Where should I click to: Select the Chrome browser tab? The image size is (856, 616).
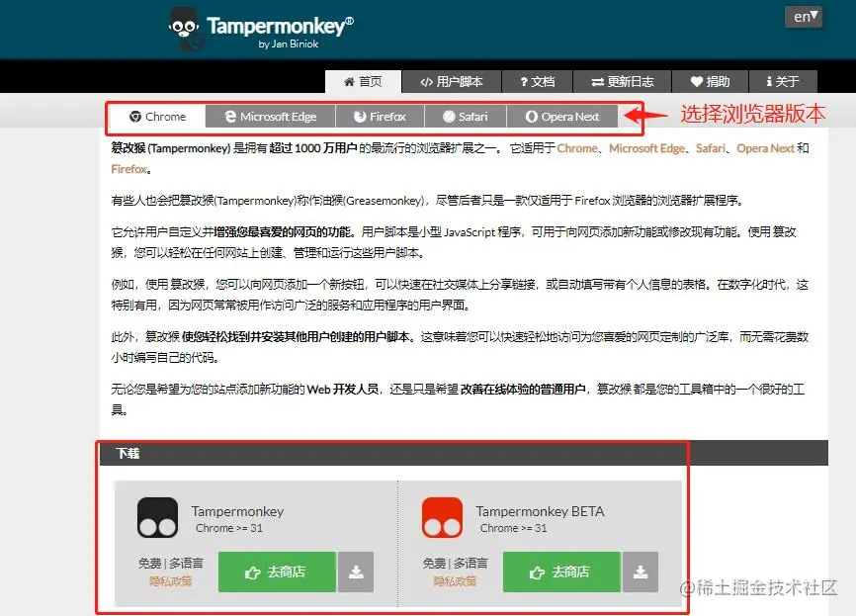157,117
